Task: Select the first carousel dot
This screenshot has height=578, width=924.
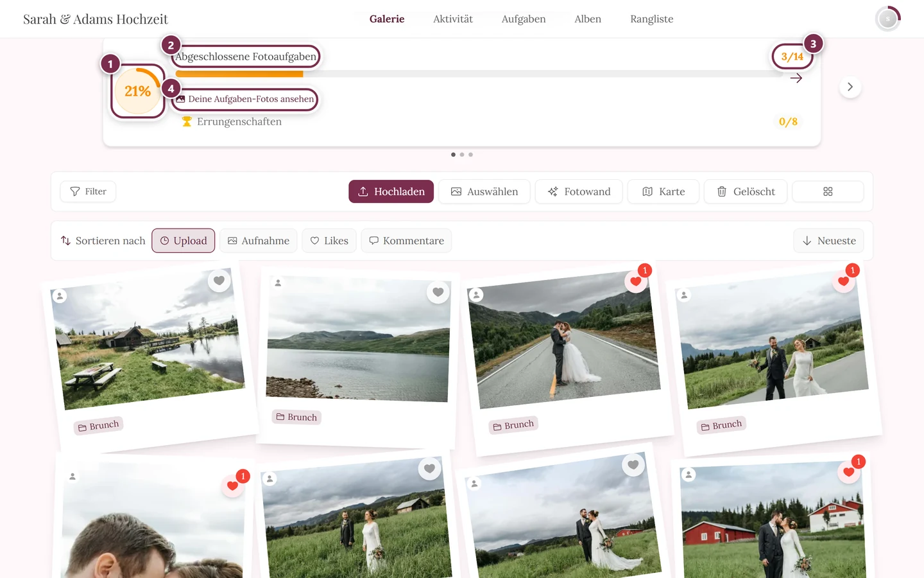Action: pos(453,155)
